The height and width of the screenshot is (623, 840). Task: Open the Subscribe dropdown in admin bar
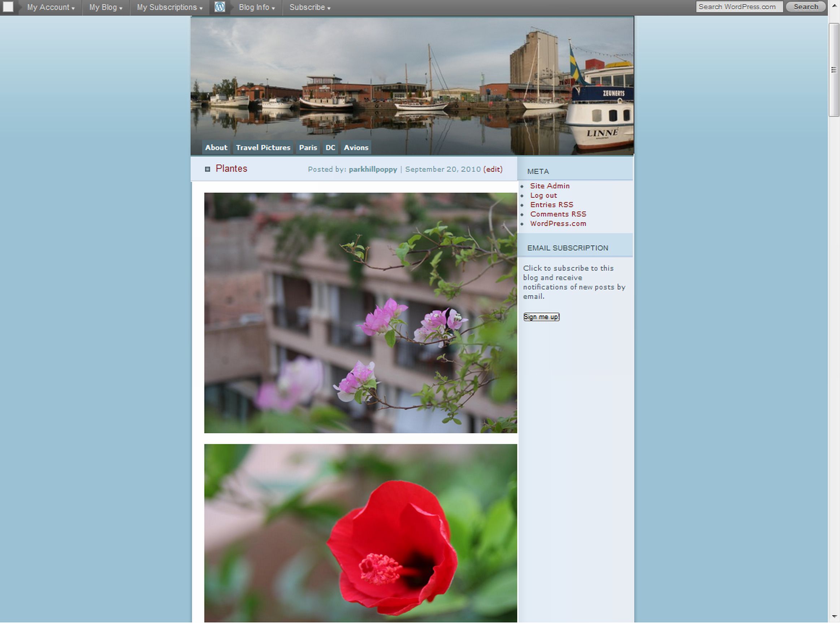pyautogui.click(x=310, y=7)
